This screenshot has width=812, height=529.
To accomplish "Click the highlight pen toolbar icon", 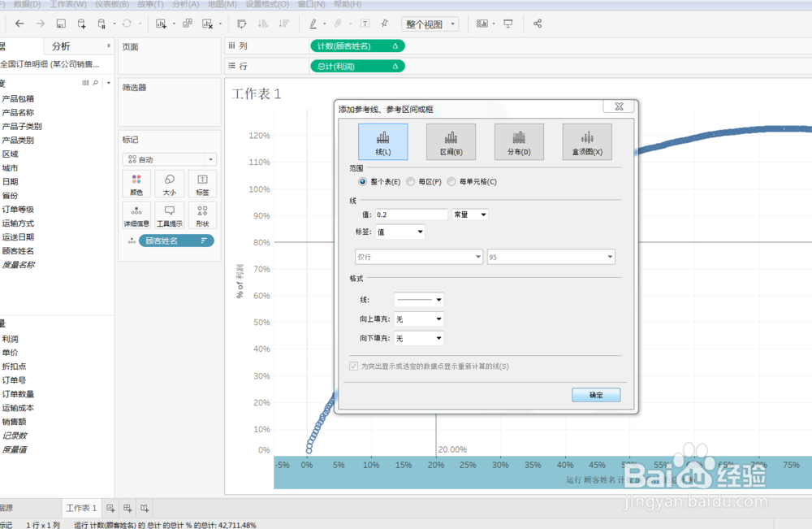I will (313, 24).
